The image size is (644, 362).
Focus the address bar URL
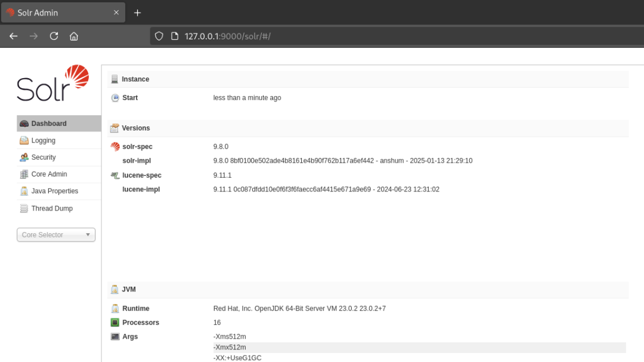[x=228, y=36]
